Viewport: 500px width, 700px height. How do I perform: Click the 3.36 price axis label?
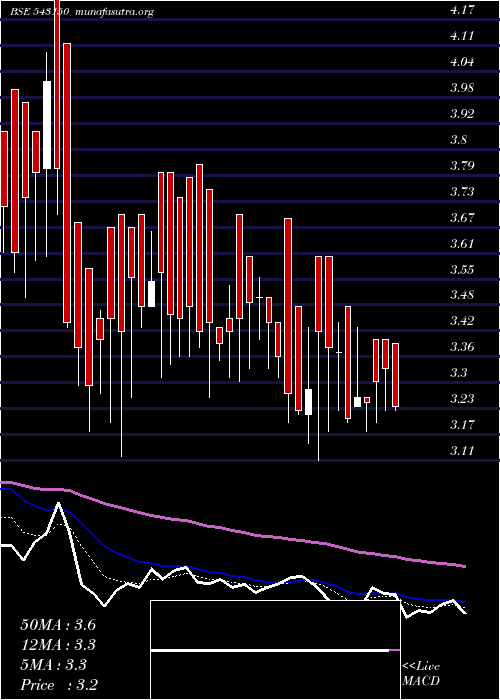pyautogui.click(x=462, y=346)
